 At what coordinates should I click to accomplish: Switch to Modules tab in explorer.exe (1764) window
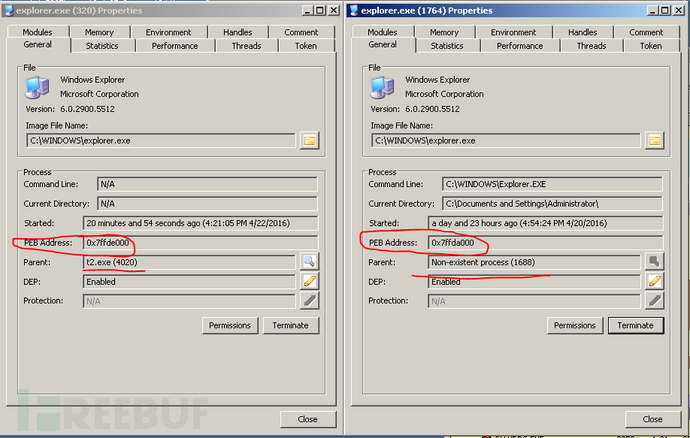point(382,32)
